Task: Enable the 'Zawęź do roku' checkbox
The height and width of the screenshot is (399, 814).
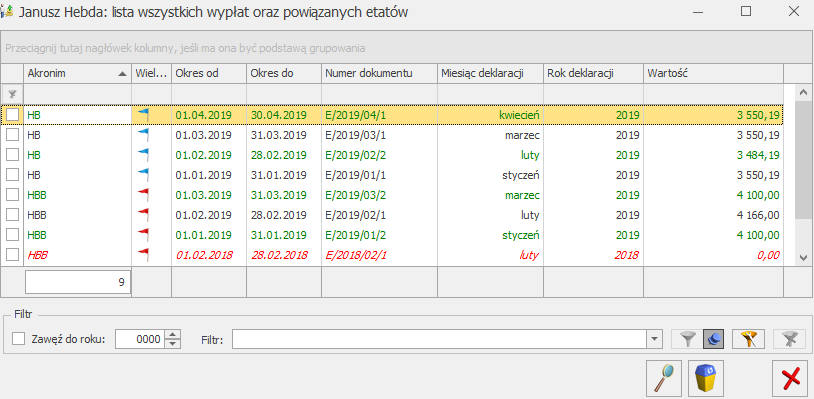Action: click(19, 339)
